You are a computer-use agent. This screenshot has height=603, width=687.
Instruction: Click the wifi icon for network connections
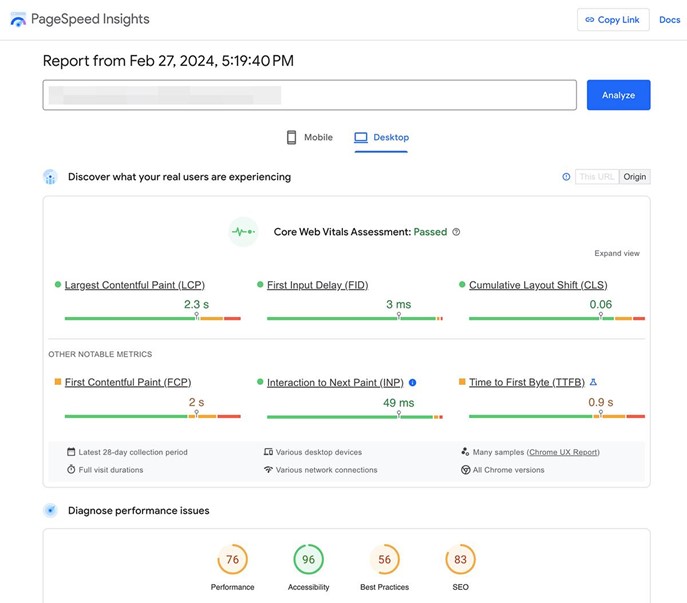(x=268, y=469)
